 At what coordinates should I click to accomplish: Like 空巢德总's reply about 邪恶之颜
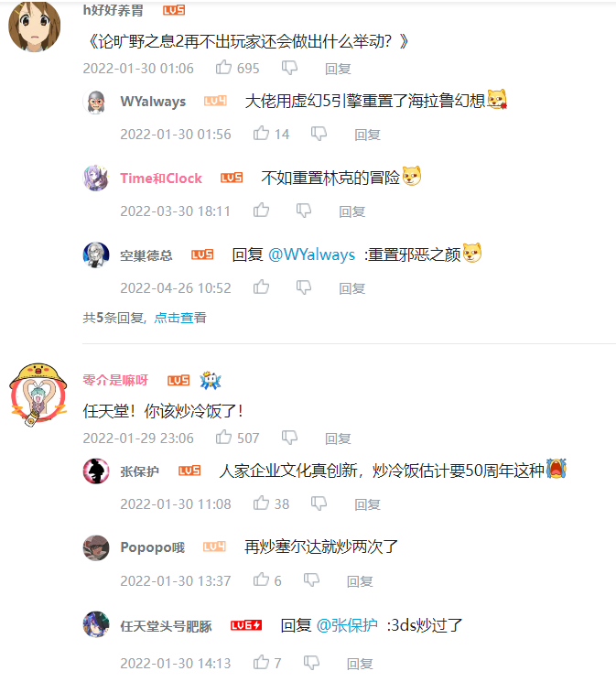(x=261, y=287)
